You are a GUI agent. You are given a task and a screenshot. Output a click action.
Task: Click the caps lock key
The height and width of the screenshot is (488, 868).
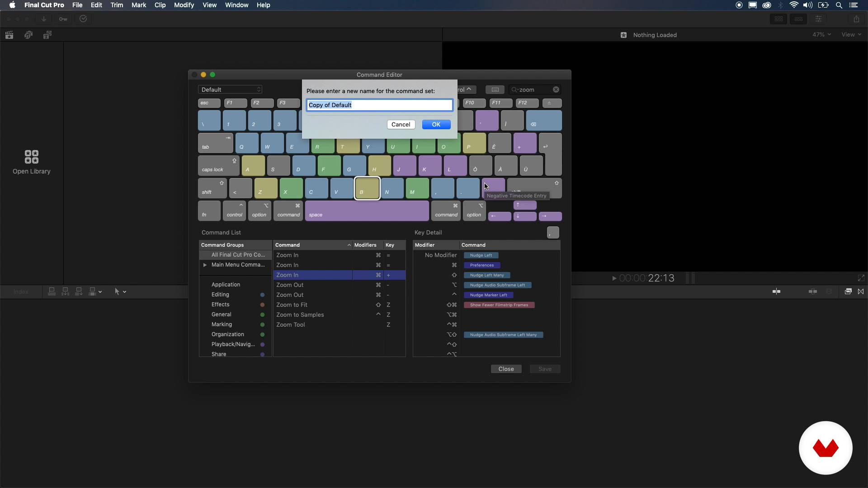click(219, 165)
